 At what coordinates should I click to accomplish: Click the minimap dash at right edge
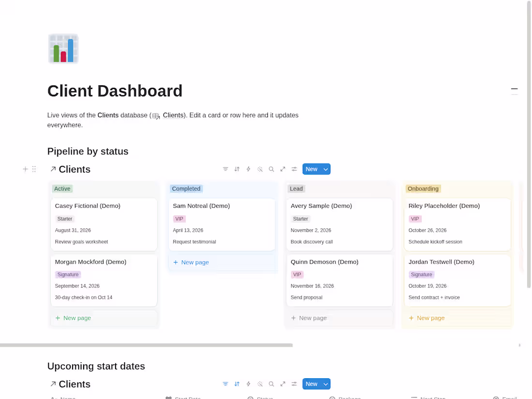click(515, 89)
